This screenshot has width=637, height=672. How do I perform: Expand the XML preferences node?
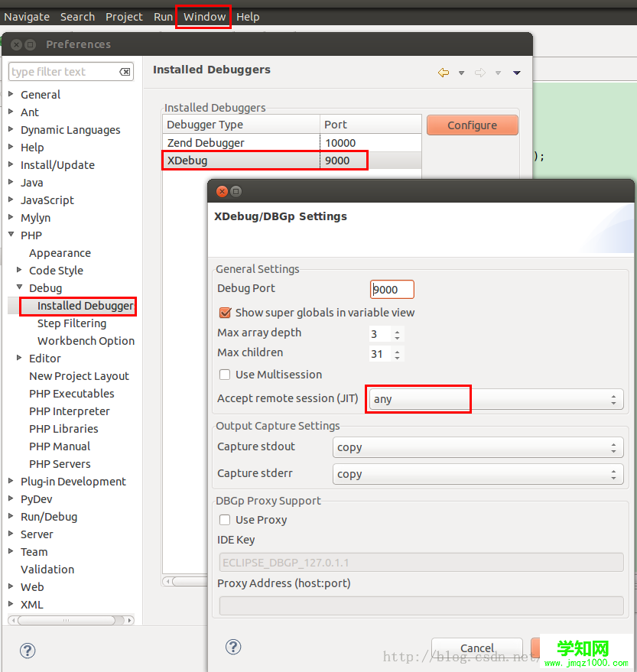click(11, 604)
